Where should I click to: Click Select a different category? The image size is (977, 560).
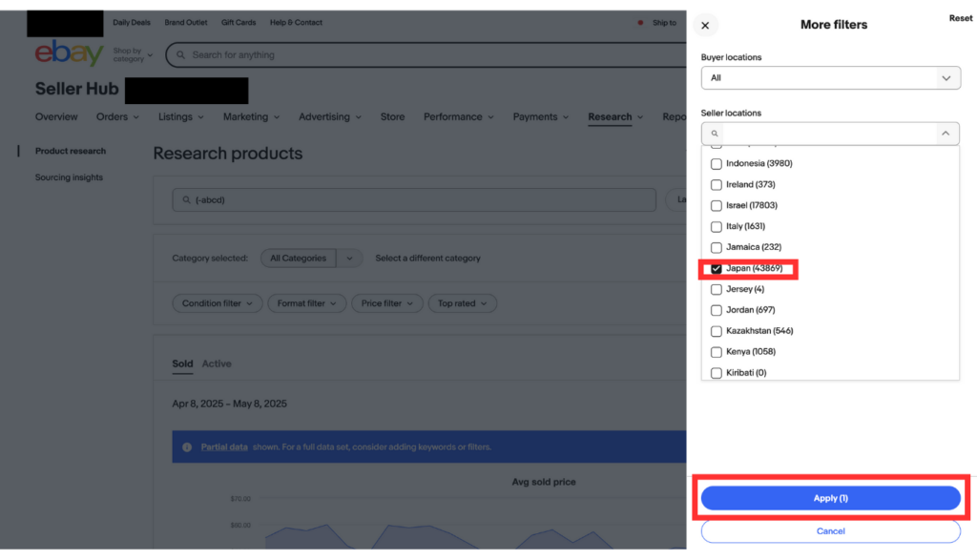point(427,258)
